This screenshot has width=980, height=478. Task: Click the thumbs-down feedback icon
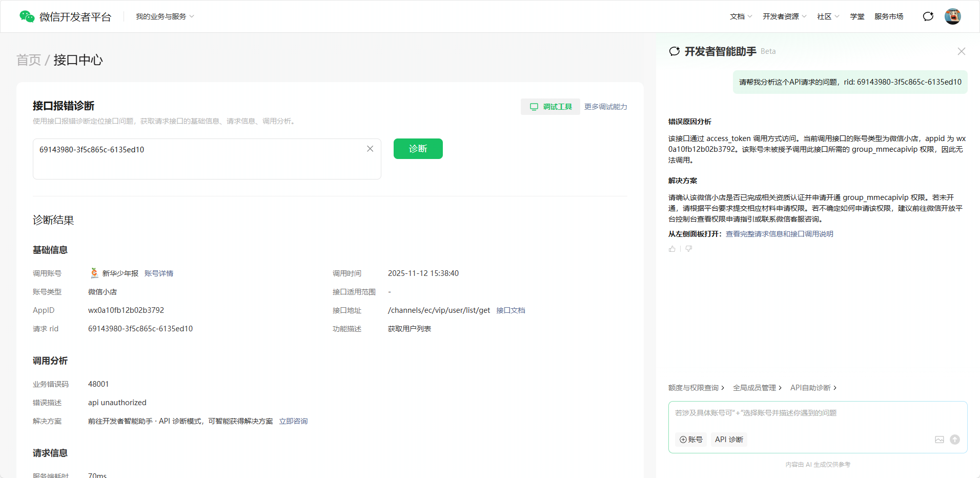coord(689,249)
